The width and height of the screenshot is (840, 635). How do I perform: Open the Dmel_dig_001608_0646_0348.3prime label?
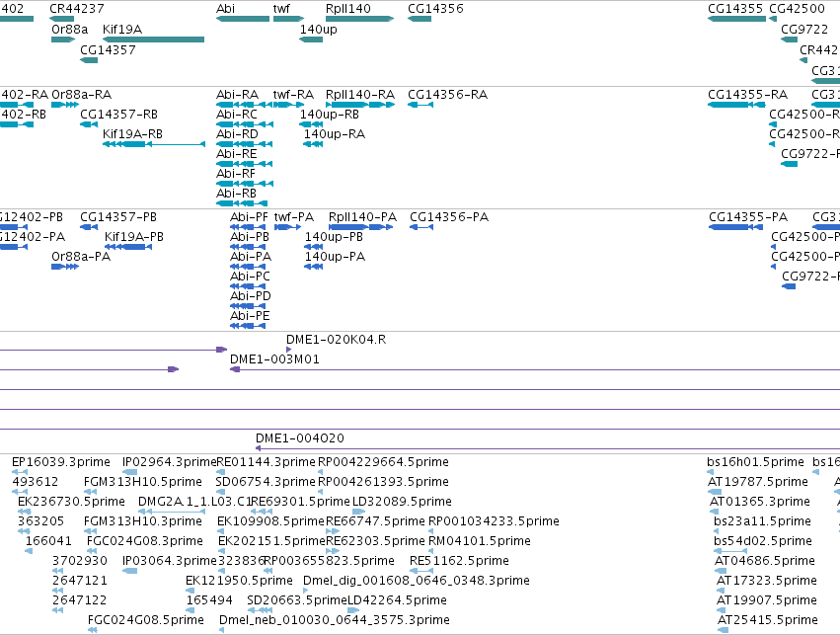[417, 582]
